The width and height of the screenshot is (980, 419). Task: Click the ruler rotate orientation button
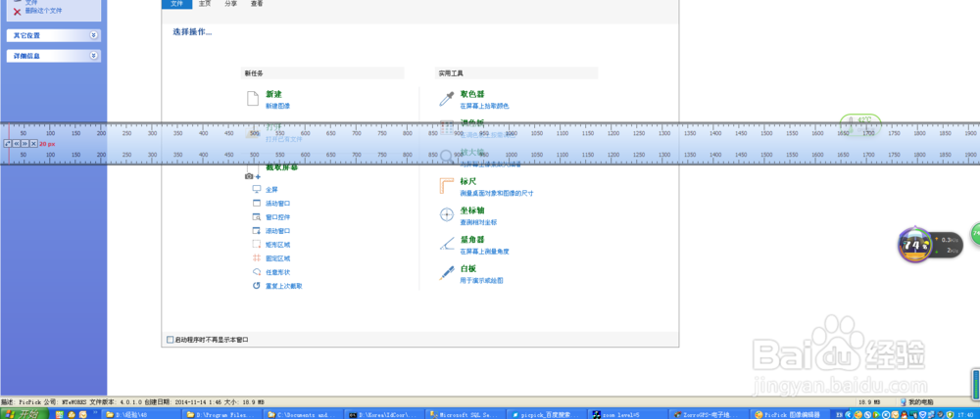coord(8,144)
